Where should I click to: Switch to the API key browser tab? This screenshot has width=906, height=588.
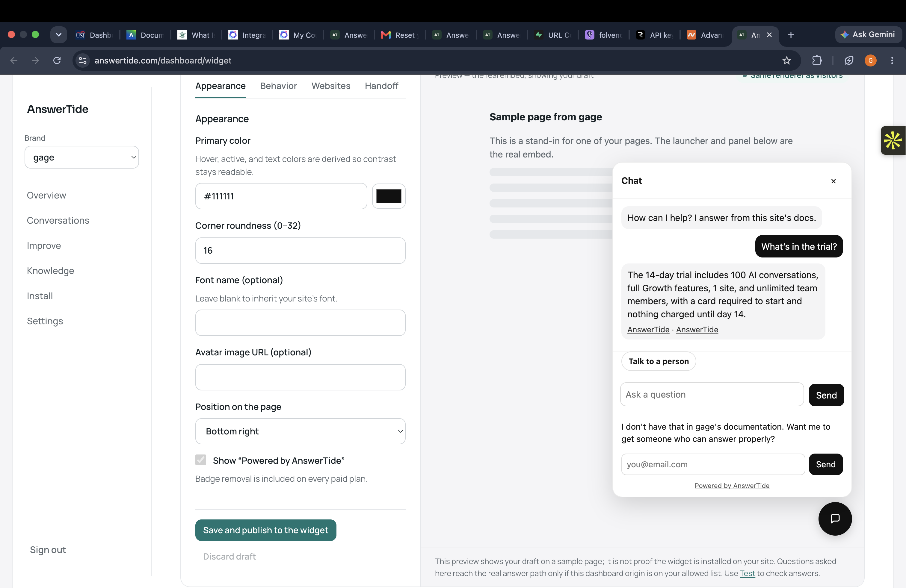654,35
